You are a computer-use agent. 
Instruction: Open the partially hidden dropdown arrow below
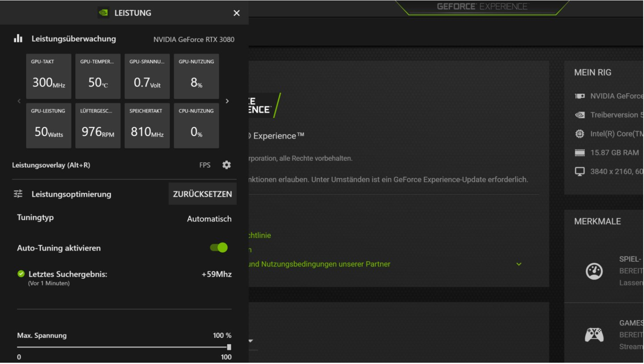tap(251, 341)
